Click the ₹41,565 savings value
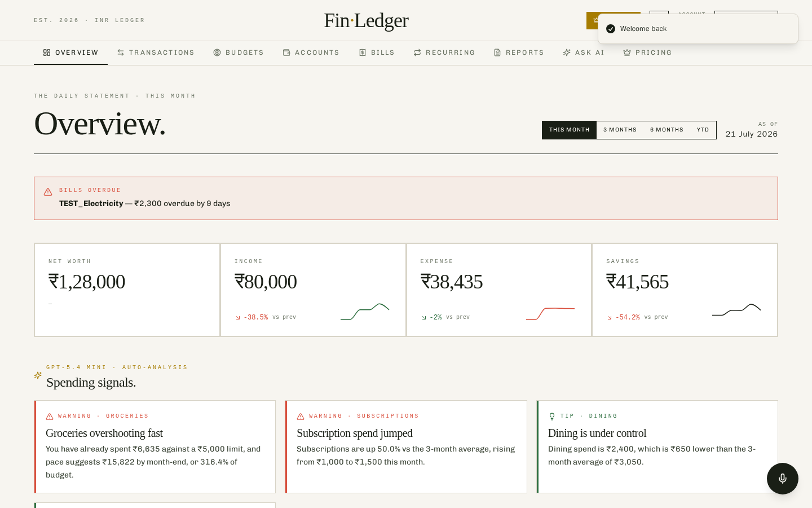Screen dimensions: 812x508 (637, 282)
